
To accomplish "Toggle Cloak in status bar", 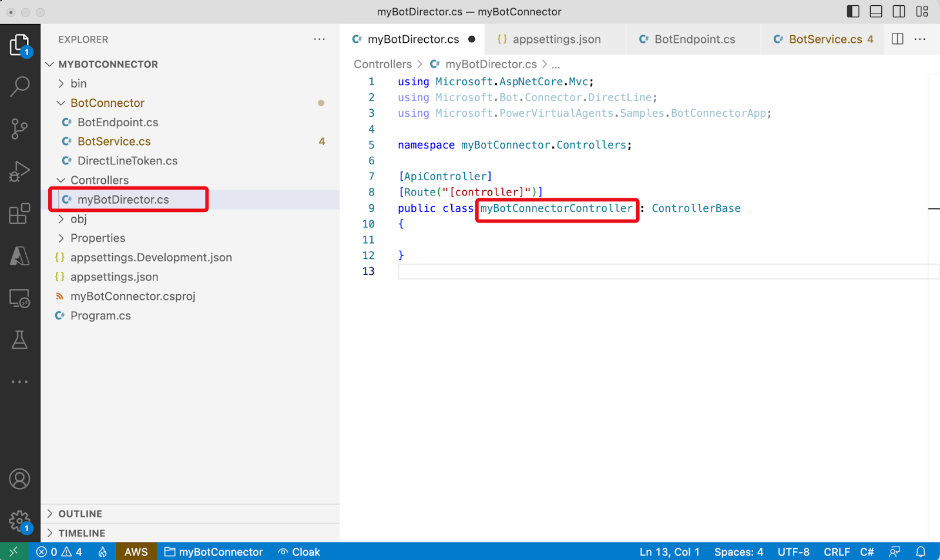I will [x=299, y=552].
